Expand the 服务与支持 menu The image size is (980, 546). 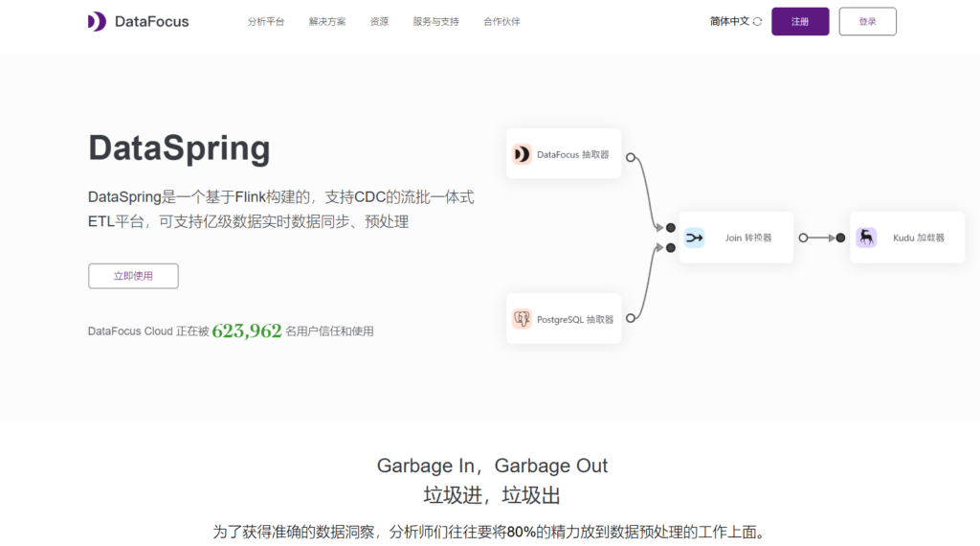[x=435, y=21]
